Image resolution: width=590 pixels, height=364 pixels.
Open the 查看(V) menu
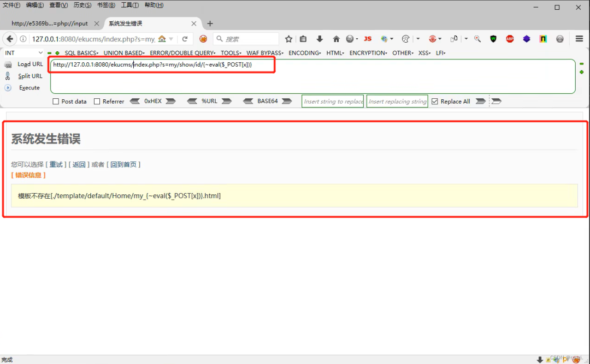click(x=58, y=5)
